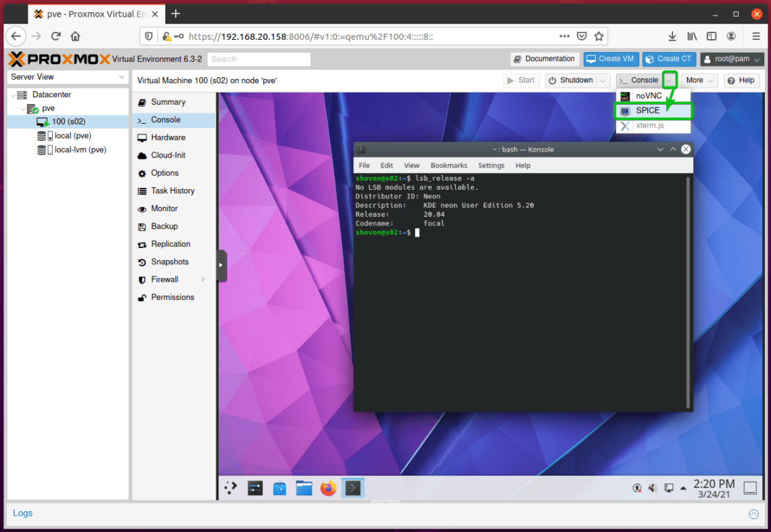Click the Help button

pos(741,80)
